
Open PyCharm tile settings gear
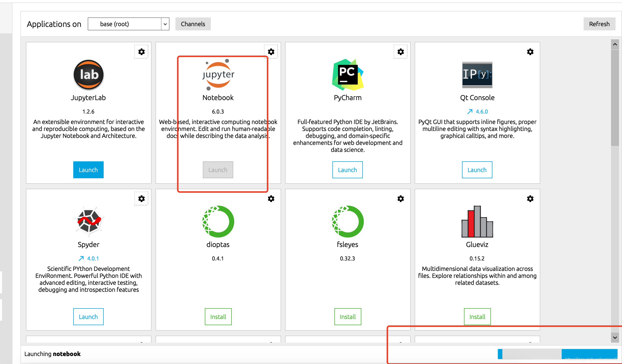(x=400, y=52)
